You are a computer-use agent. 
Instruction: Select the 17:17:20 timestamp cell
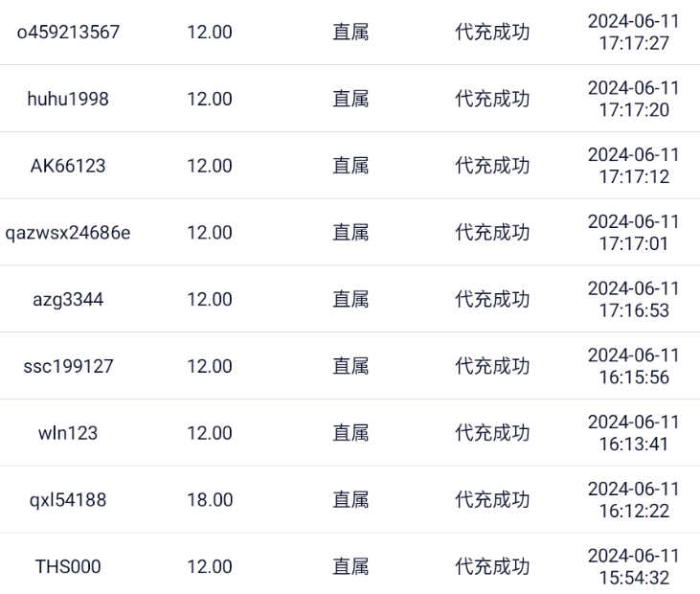point(633,99)
